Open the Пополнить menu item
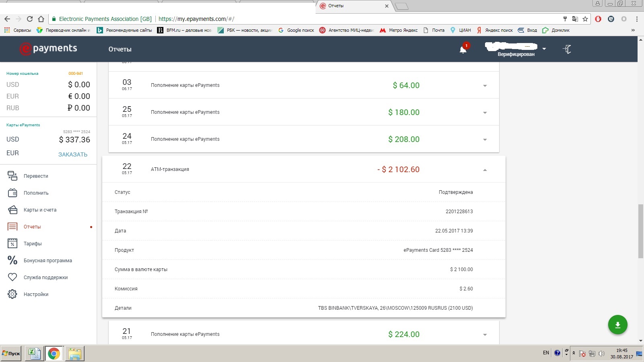The width and height of the screenshot is (644, 362). tap(36, 193)
